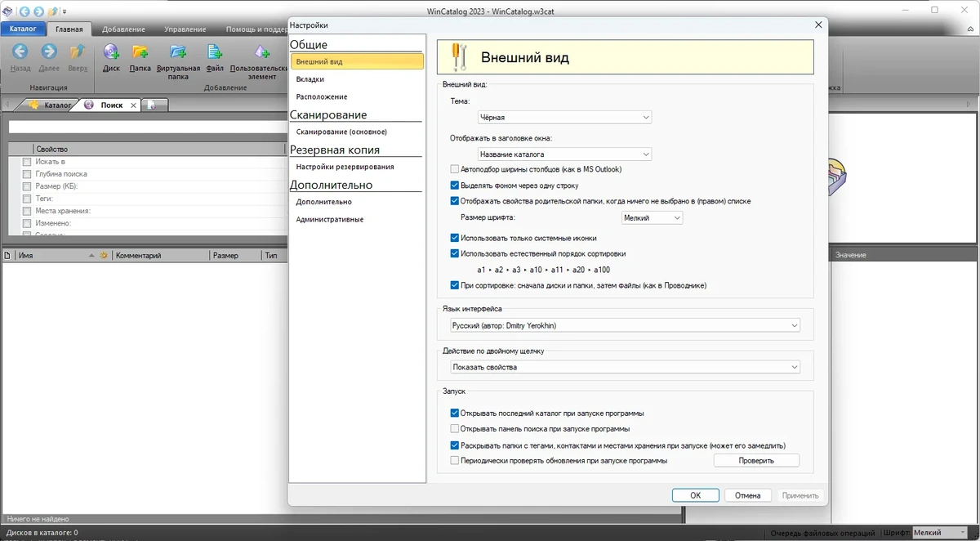Click the Вверх (up folder) icon
The width and height of the screenshot is (980, 541).
click(78, 52)
